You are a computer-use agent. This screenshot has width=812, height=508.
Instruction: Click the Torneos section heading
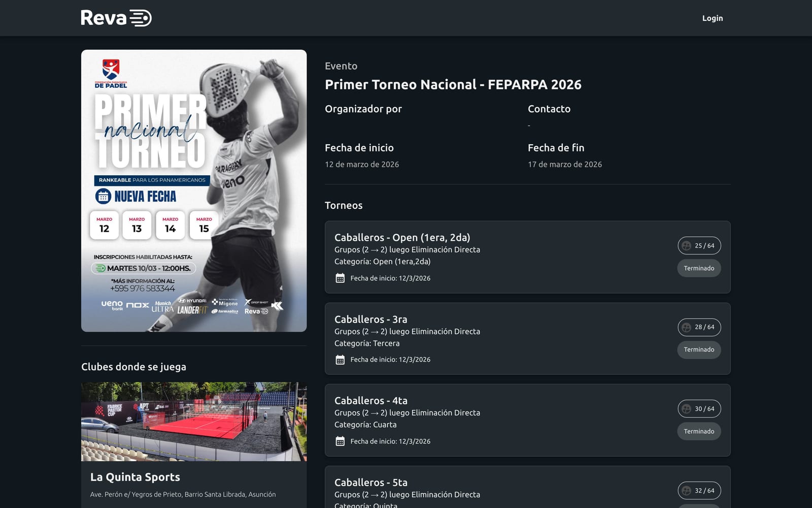pyautogui.click(x=344, y=205)
